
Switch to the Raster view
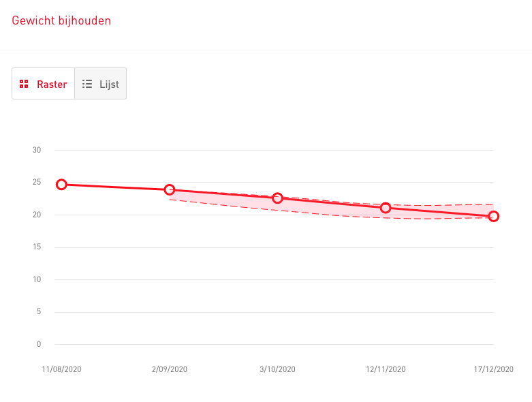(x=43, y=83)
